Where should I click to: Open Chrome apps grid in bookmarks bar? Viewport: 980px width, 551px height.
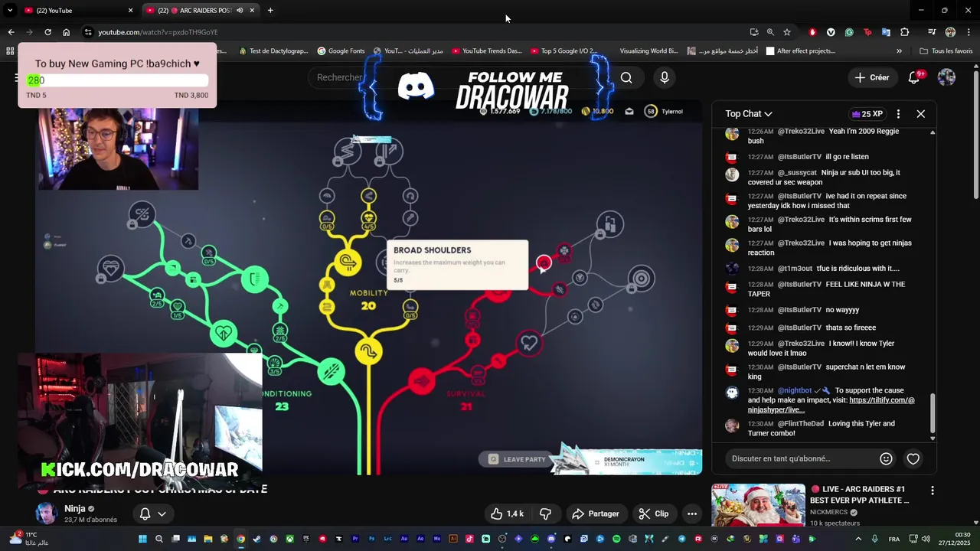click(x=10, y=51)
